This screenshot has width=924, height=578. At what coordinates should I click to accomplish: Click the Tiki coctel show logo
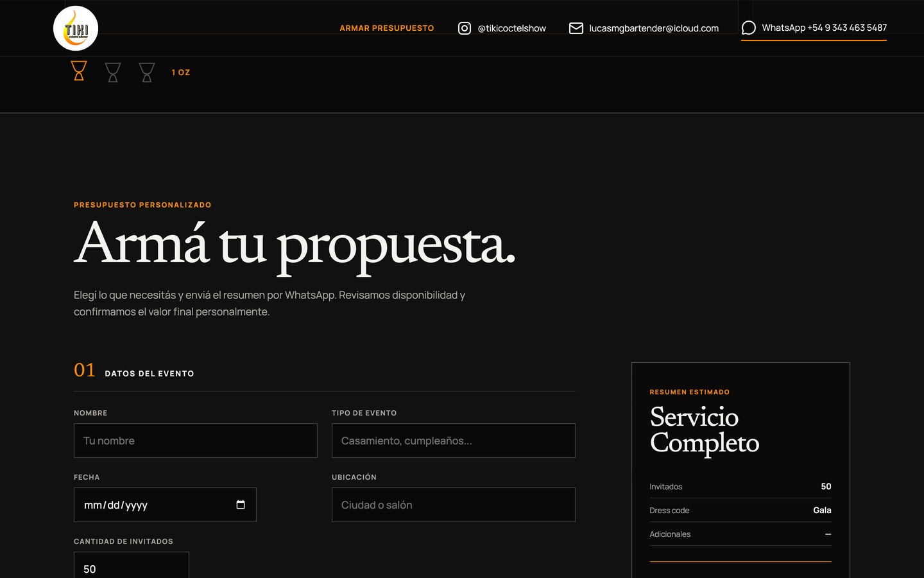(x=76, y=28)
